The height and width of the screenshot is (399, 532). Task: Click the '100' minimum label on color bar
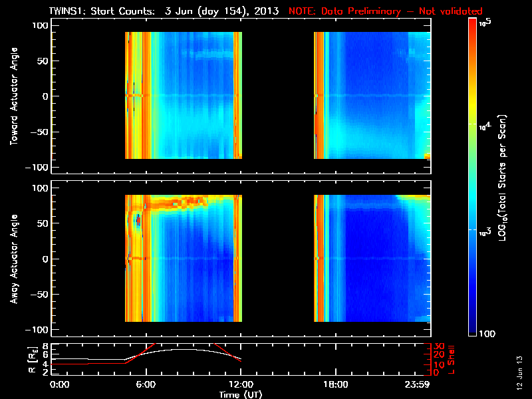click(x=487, y=334)
